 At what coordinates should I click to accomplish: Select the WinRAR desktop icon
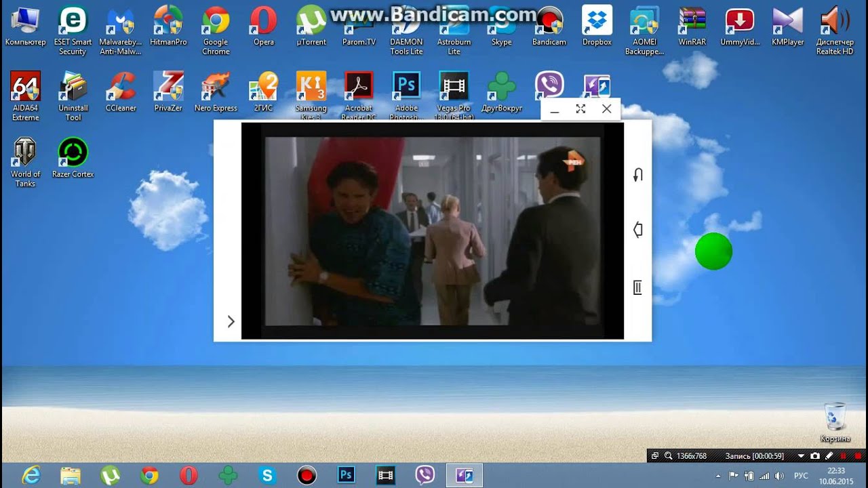coord(692,27)
